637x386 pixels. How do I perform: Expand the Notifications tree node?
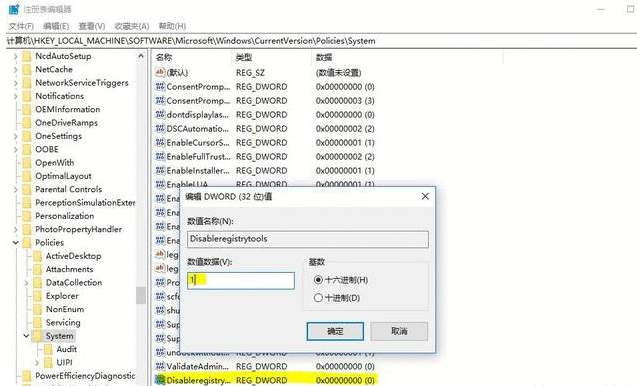coord(15,96)
